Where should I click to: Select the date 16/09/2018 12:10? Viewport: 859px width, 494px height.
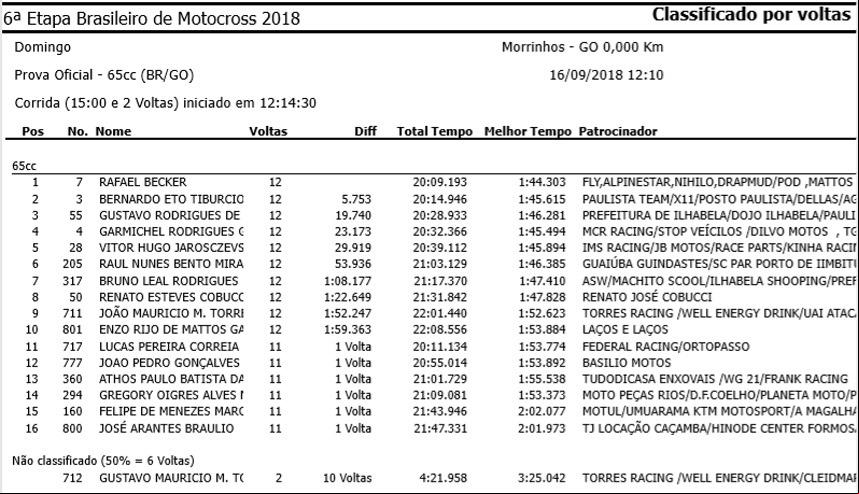(606, 75)
